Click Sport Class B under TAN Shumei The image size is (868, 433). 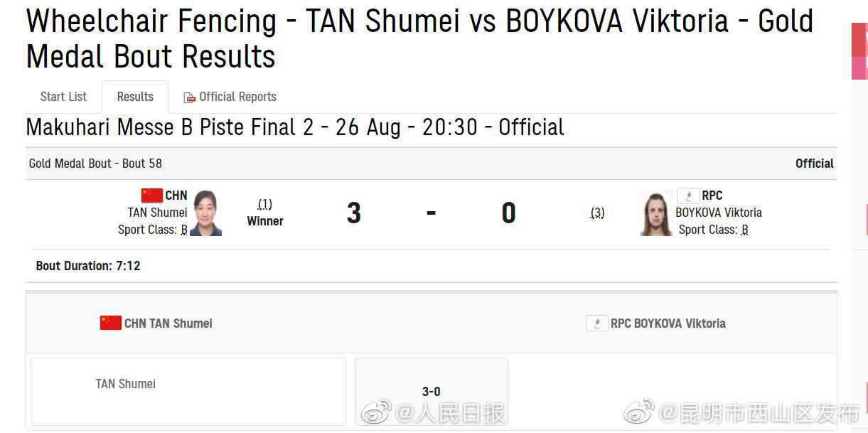184,230
